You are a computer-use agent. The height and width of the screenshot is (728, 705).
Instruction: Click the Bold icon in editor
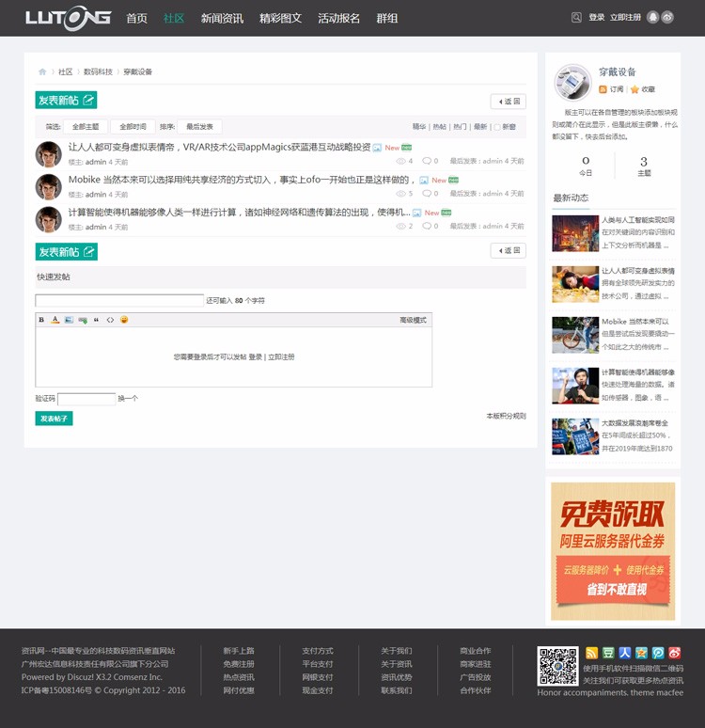41,320
